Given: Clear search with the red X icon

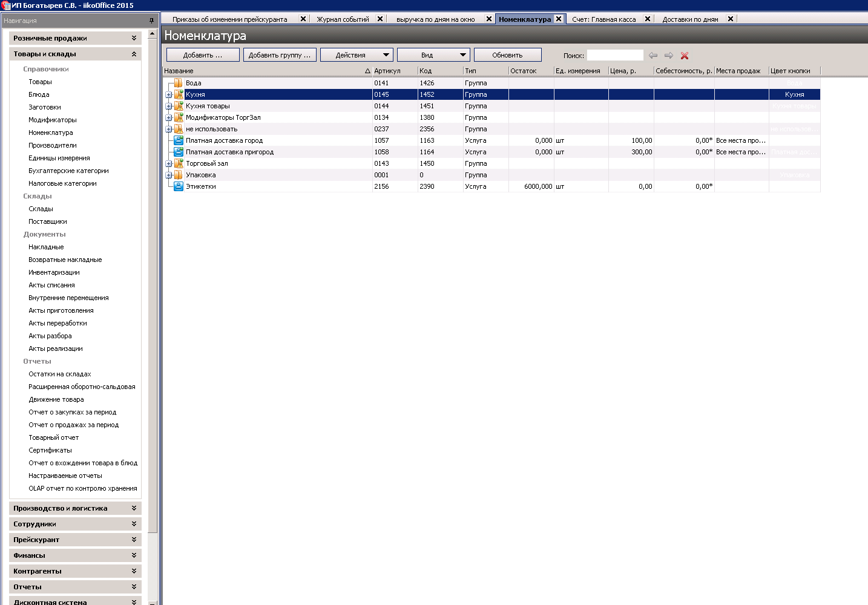Looking at the screenshot, I should [685, 56].
